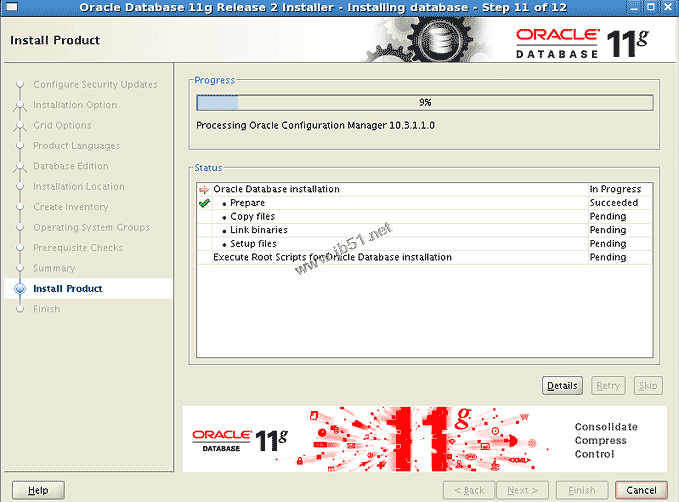Click the Details button

coord(562,385)
